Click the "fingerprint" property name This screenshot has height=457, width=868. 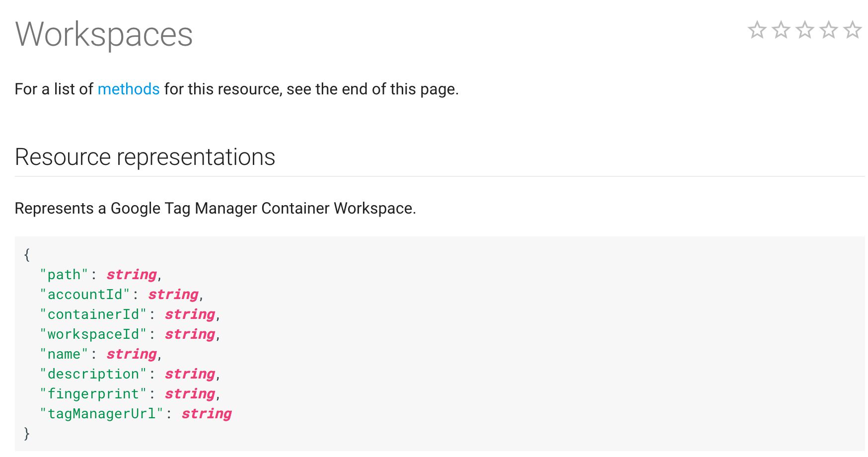click(x=93, y=394)
